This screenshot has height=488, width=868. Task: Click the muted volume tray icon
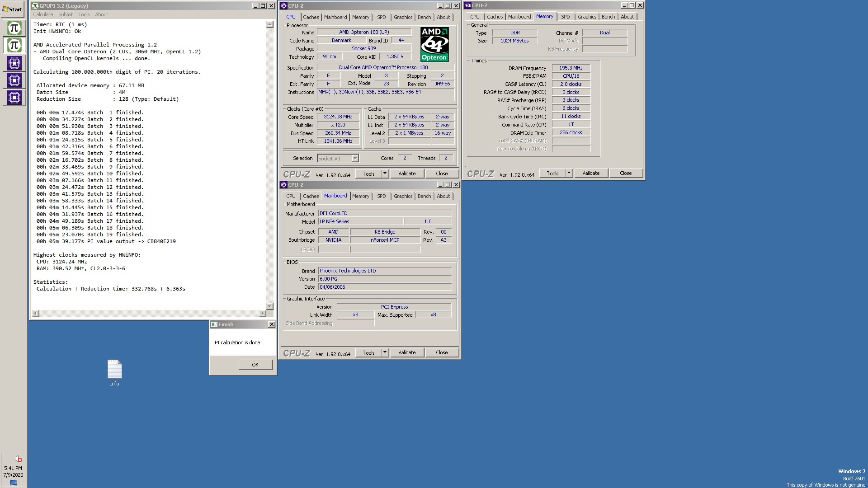pos(18,459)
